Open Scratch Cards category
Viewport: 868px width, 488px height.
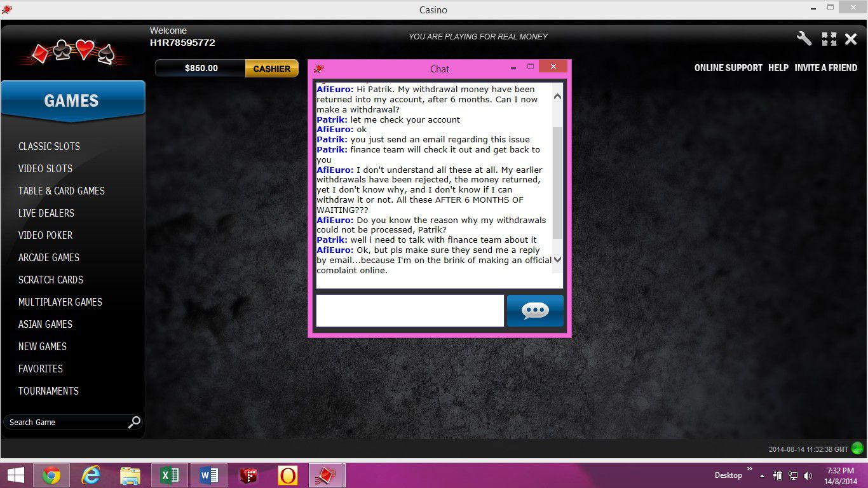[51, 280]
